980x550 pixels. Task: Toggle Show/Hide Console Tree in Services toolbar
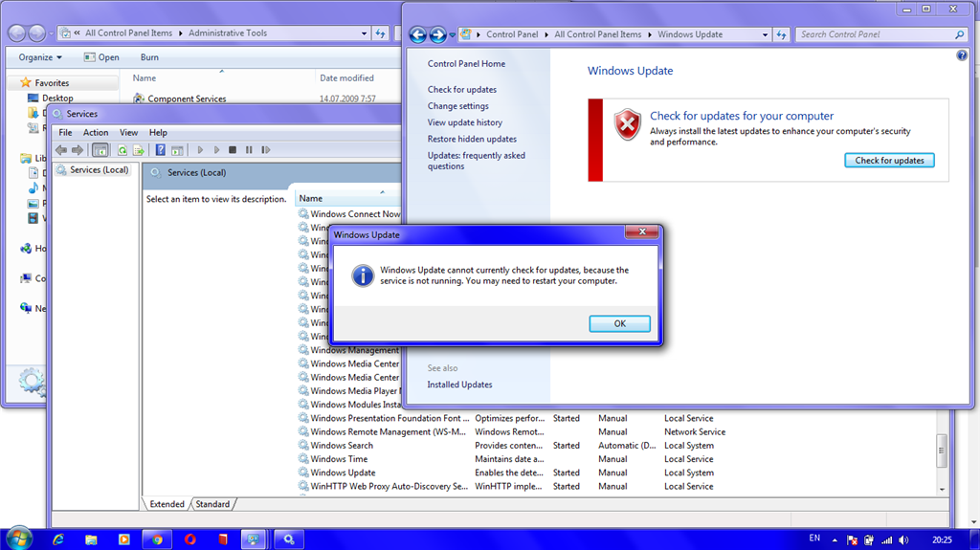(100, 150)
